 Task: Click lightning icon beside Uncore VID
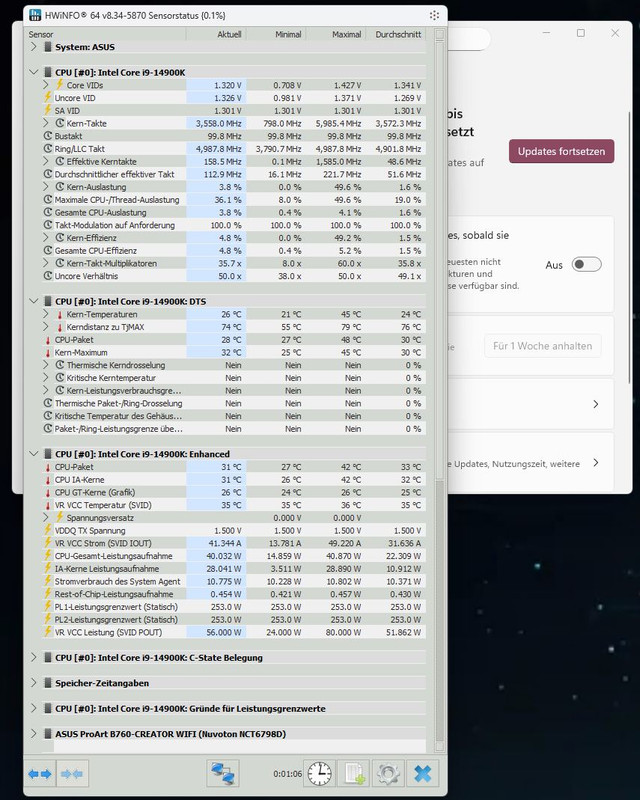coord(47,97)
